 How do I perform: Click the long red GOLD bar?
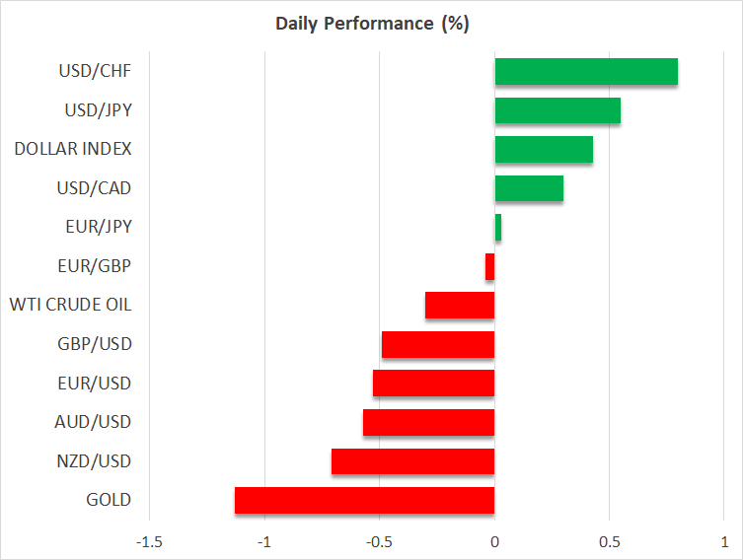coord(365,500)
